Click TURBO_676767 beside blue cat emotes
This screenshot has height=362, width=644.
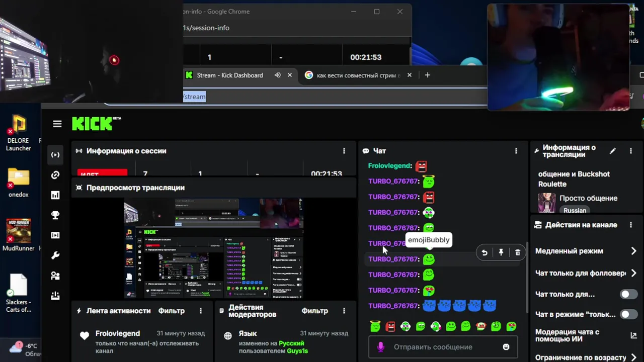(393, 306)
